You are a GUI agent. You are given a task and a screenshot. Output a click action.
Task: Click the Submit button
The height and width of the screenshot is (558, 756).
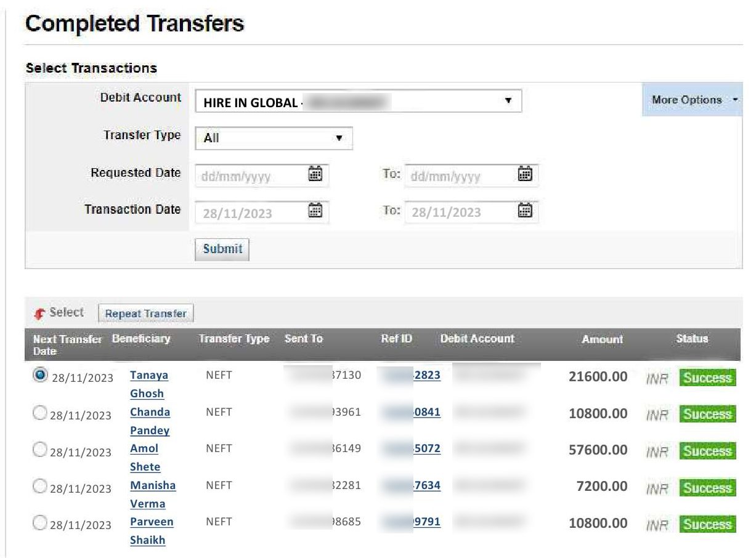(222, 249)
